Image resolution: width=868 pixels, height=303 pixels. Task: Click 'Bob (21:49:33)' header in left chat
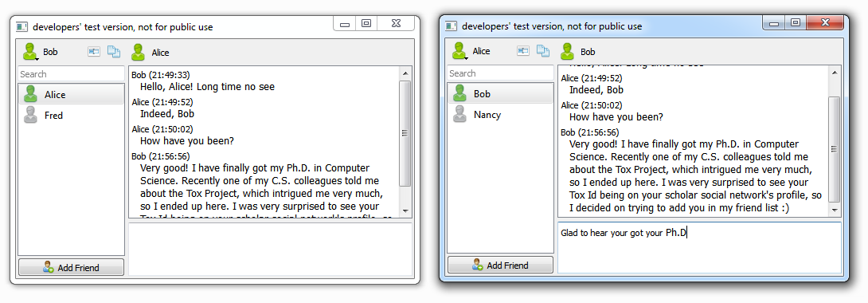click(x=161, y=75)
